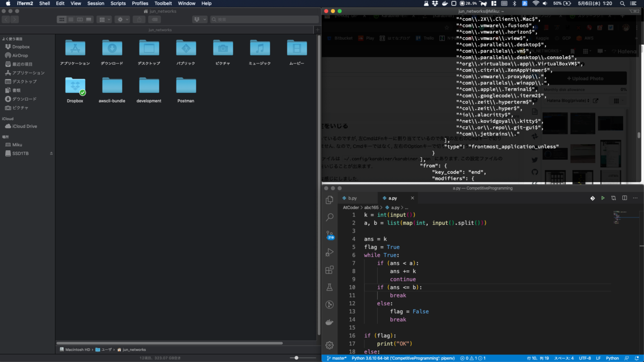
Task: Select AirDrop in the Finder sidebar
Action: pyautogui.click(x=20, y=55)
